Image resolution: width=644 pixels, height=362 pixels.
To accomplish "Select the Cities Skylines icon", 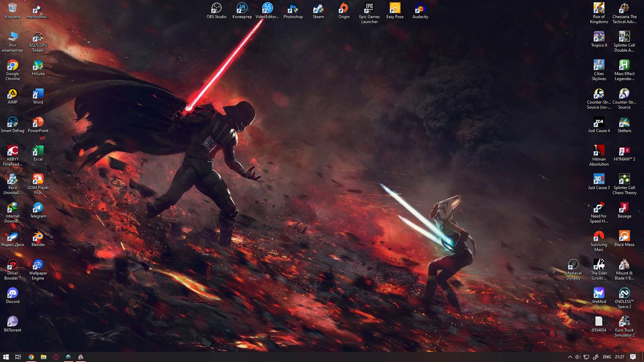I will (x=599, y=70).
